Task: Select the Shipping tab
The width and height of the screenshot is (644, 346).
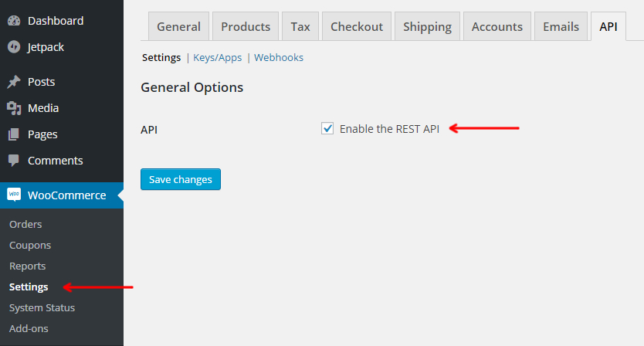Action: pos(427,27)
